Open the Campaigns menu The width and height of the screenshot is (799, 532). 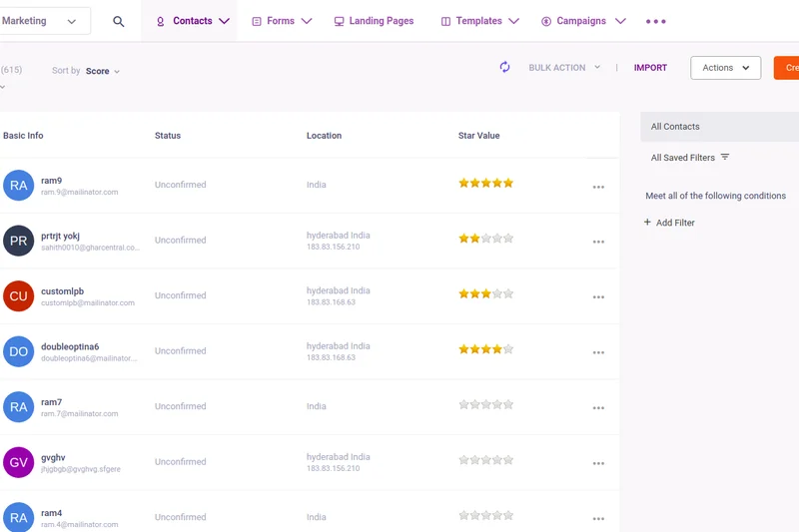[x=583, y=21]
